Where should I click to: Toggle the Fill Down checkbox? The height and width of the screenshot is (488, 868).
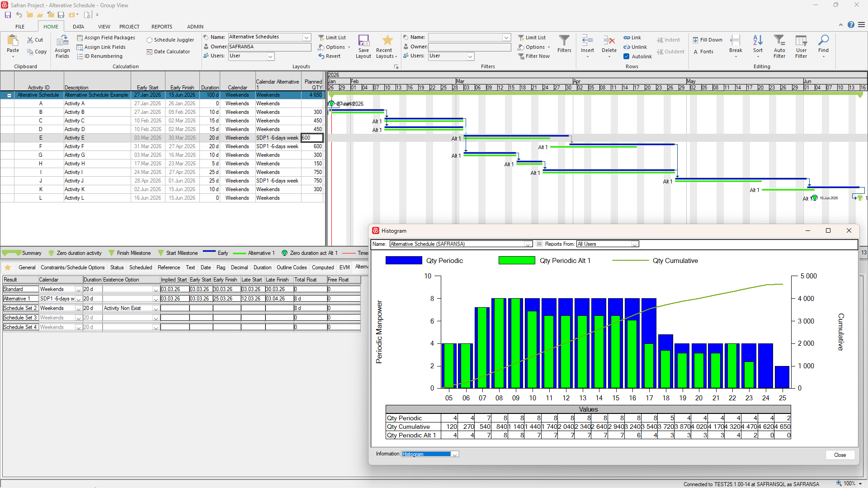coord(695,40)
